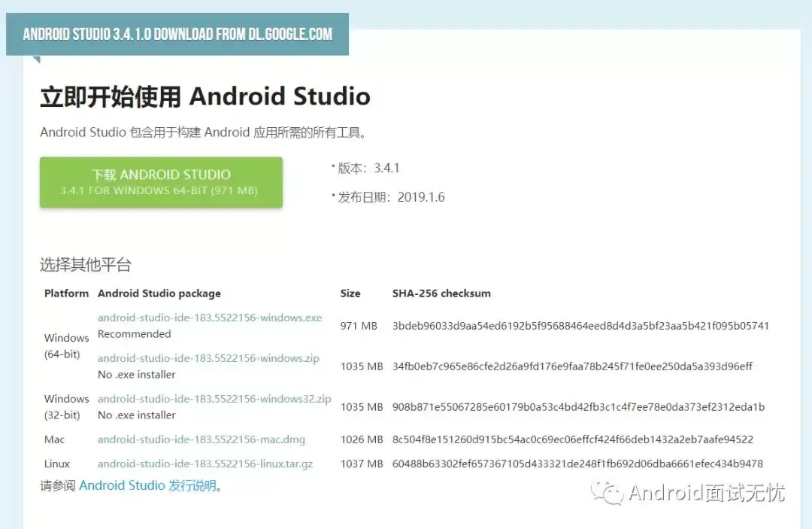
Task: Select checksum starting with 34fb0eb7c965
Action: 572,366
